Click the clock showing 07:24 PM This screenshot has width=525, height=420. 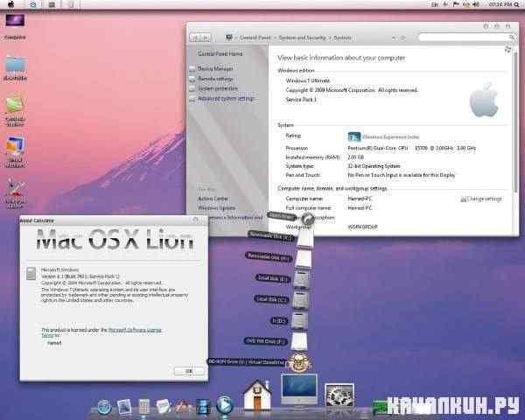point(500,4)
